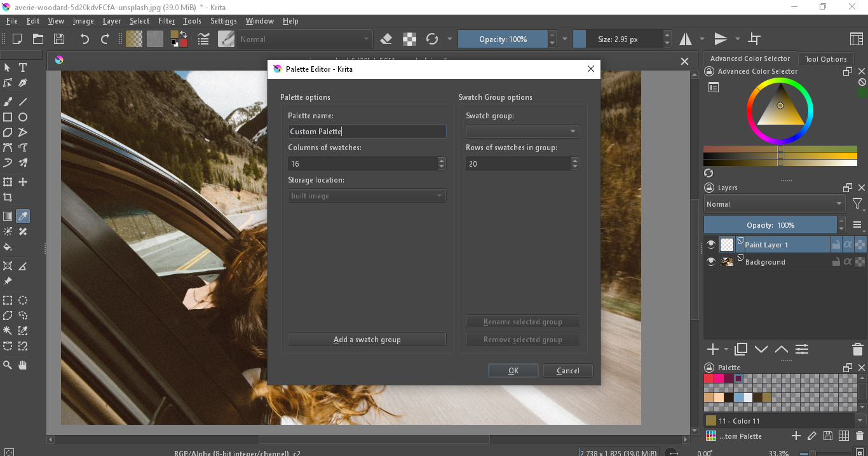Image resolution: width=868 pixels, height=456 pixels.
Task: Select the Calligraphy tool
Action: 23,83
